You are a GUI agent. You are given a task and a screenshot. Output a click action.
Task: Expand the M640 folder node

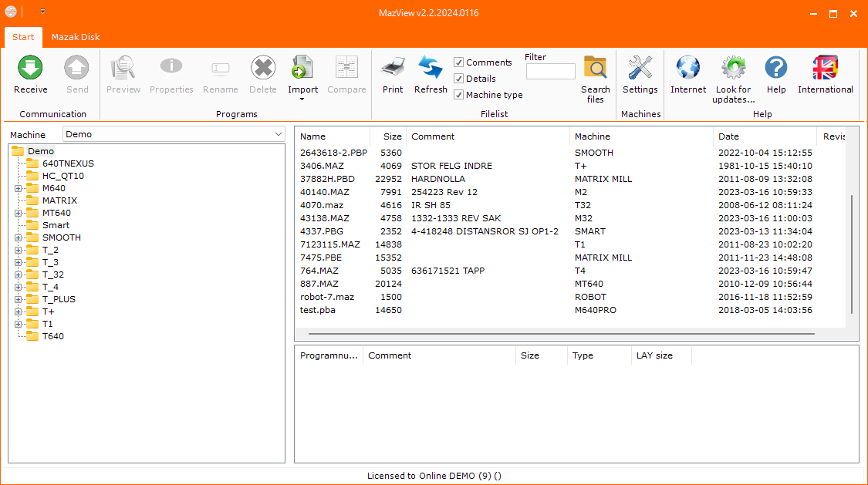[19, 189]
